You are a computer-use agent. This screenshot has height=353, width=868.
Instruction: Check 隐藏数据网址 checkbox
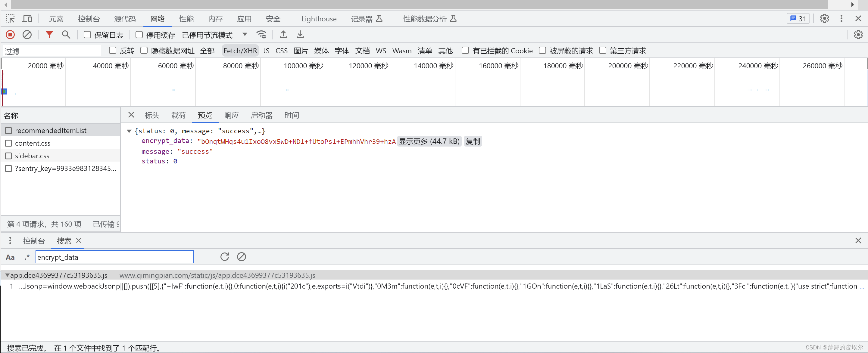click(144, 51)
